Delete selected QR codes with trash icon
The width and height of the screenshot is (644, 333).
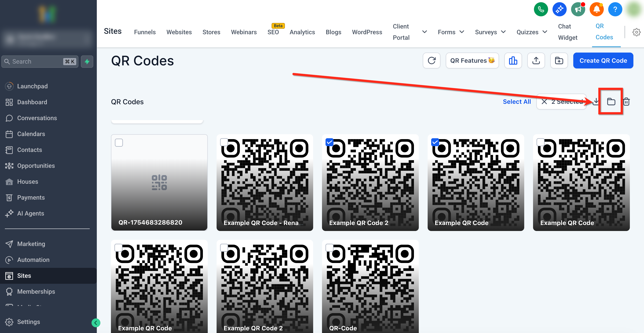[x=626, y=102]
